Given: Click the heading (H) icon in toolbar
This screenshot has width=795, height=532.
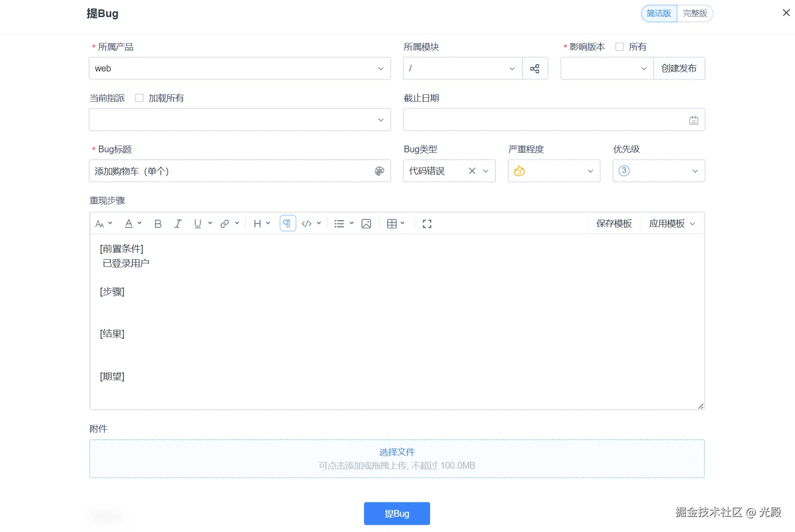Looking at the screenshot, I should (x=257, y=224).
